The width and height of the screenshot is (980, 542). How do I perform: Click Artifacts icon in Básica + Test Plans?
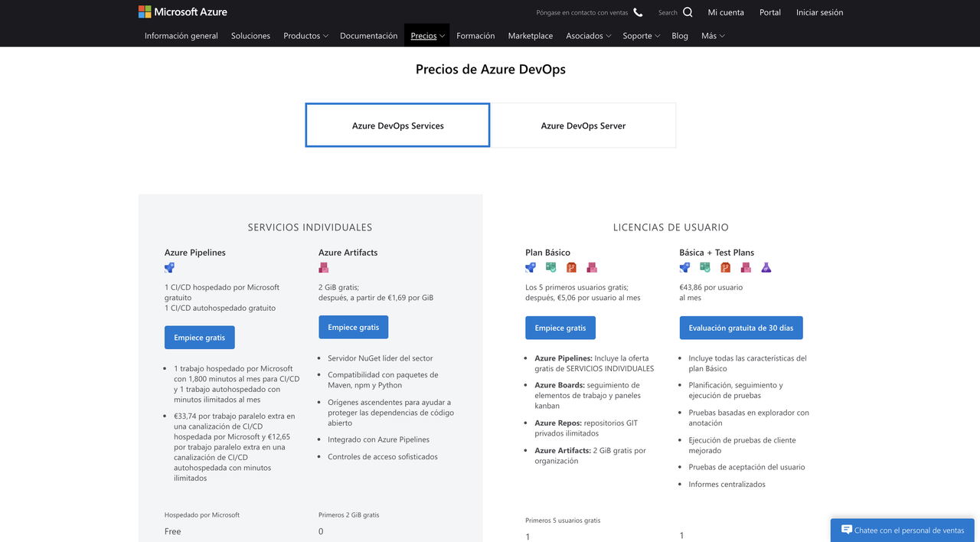click(746, 268)
